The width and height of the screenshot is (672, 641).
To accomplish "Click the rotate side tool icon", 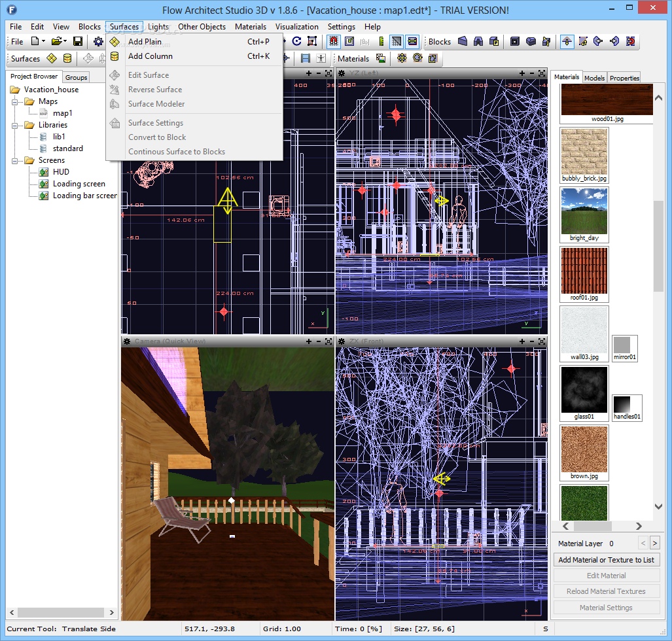I will point(583,41).
